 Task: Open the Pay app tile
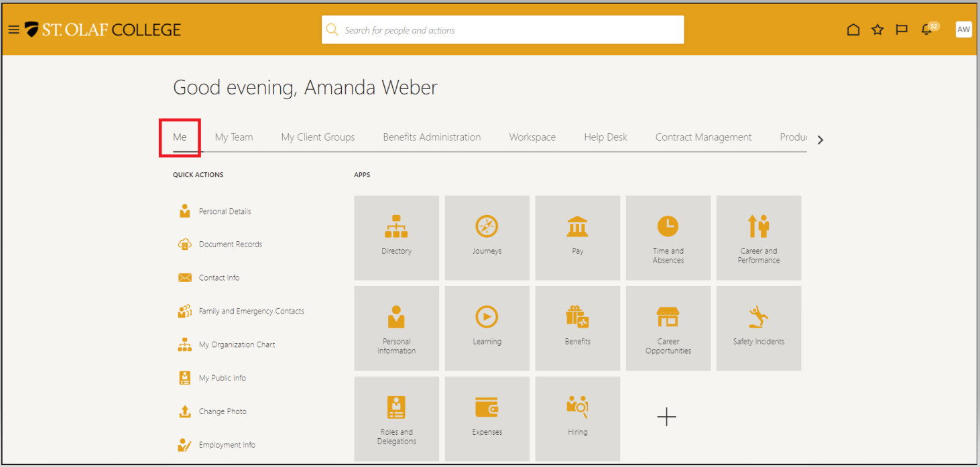577,238
